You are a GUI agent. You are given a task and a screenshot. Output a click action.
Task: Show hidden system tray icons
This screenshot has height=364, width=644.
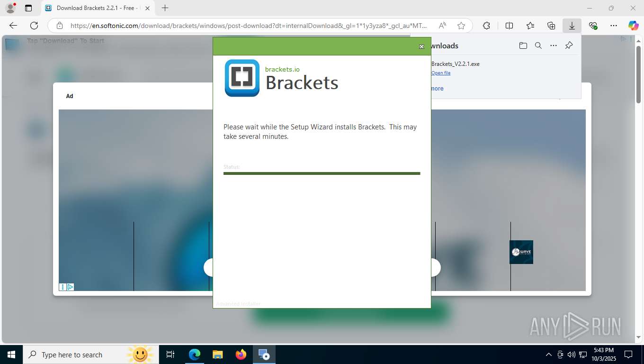tap(549, 355)
